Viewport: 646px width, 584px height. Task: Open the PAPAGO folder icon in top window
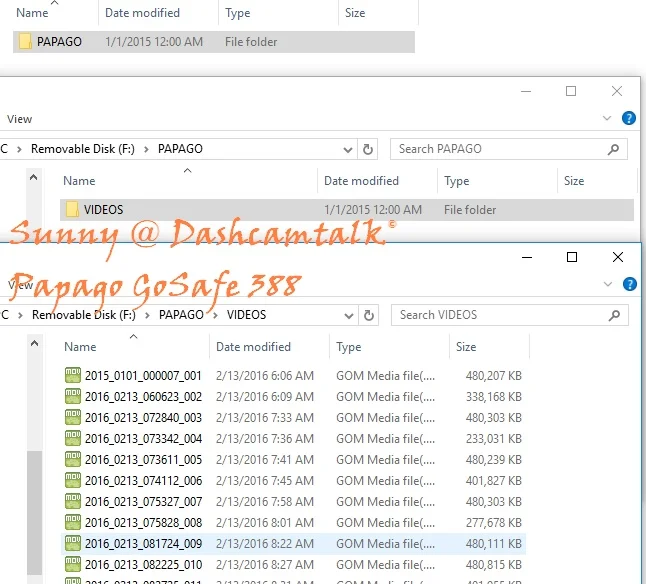[25, 42]
